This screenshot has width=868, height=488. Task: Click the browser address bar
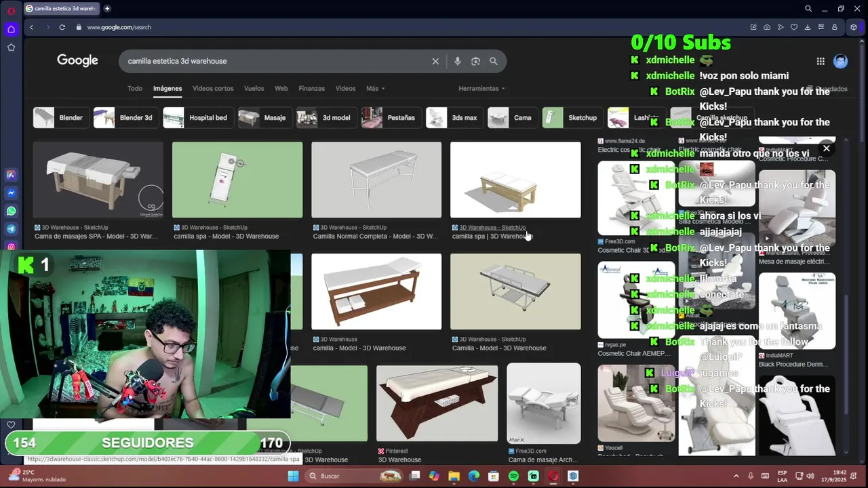pyautogui.click(x=407, y=27)
